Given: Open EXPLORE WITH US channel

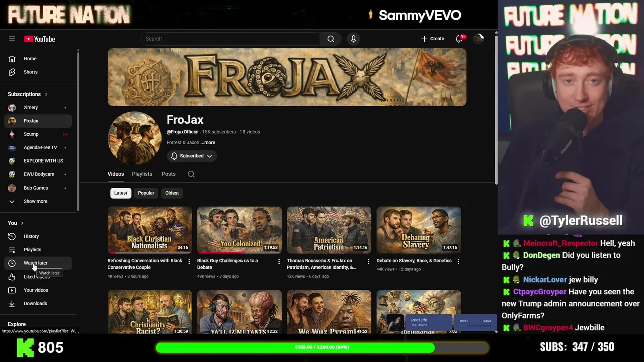Looking at the screenshot, I should 38,161.
